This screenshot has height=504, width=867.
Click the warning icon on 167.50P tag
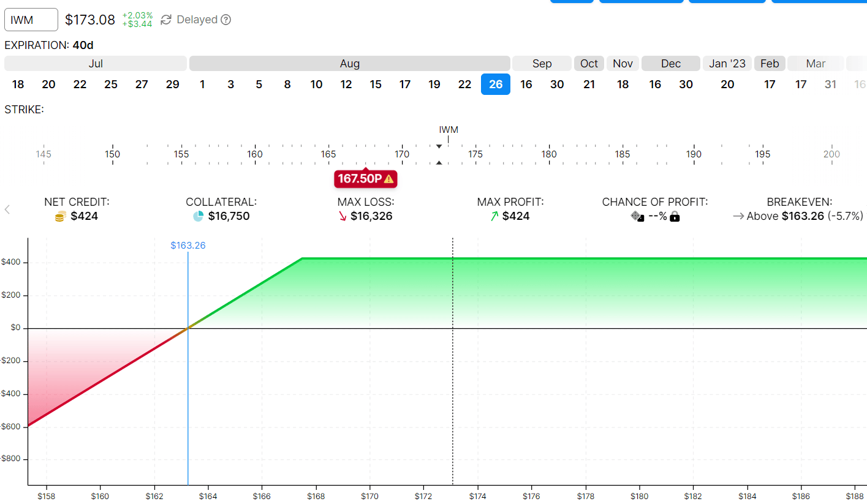pos(388,179)
